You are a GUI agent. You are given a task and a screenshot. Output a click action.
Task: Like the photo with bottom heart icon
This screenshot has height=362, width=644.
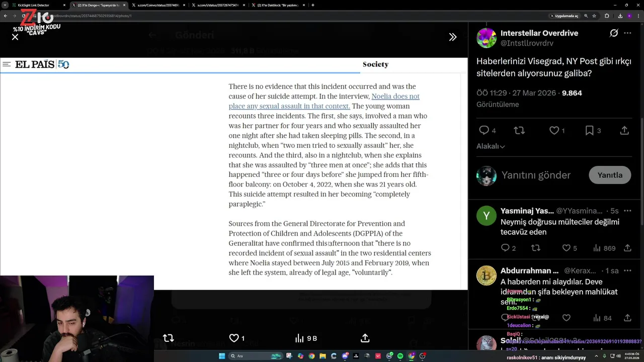[234, 338]
